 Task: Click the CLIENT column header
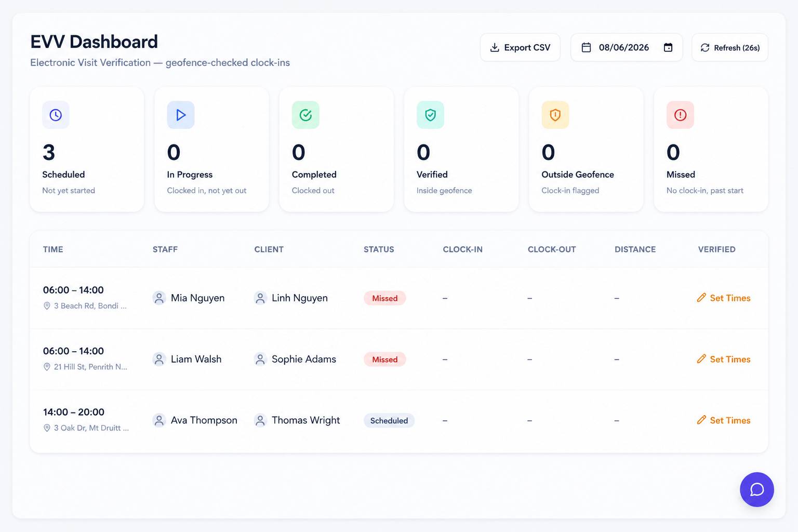coord(269,249)
